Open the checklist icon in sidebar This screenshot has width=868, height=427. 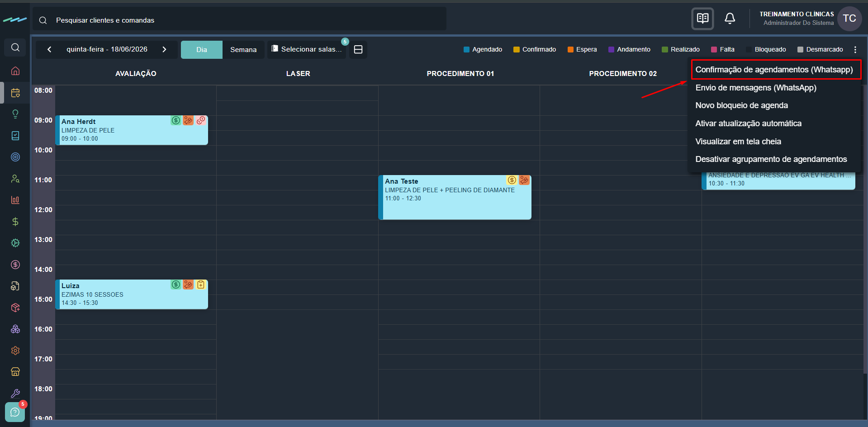[15, 136]
